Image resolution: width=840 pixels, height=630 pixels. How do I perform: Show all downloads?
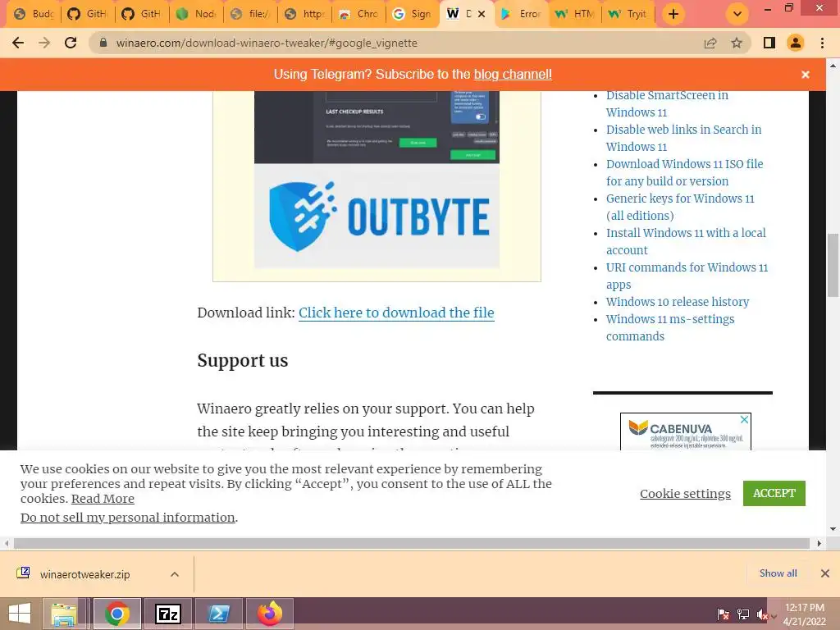pyautogui.click(x=778, y=573)
